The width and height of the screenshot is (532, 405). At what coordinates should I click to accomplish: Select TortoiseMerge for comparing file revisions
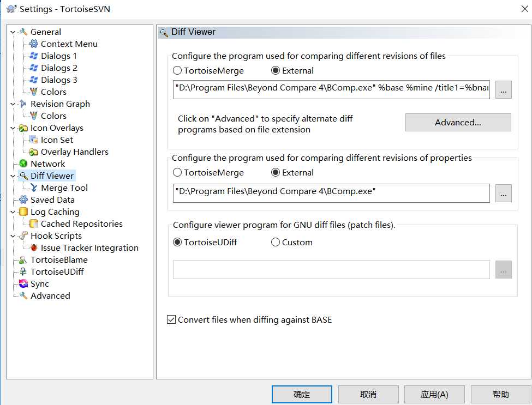tap(177, 70)
